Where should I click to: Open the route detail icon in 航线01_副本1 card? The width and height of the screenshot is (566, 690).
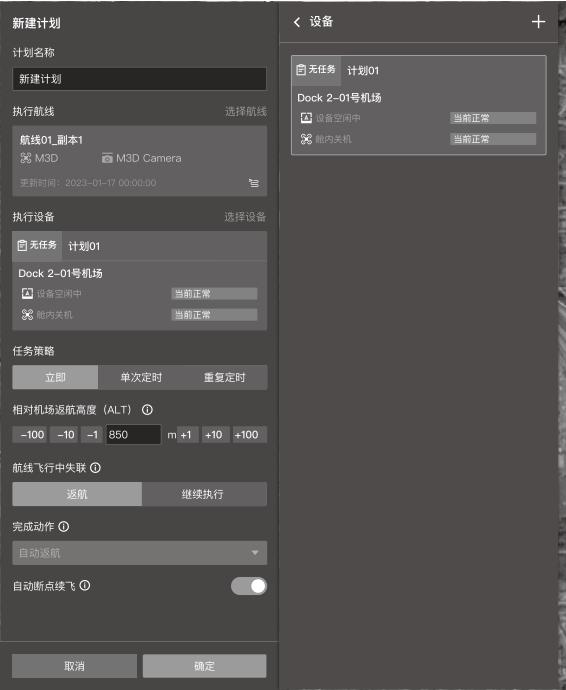coord(254,183)
